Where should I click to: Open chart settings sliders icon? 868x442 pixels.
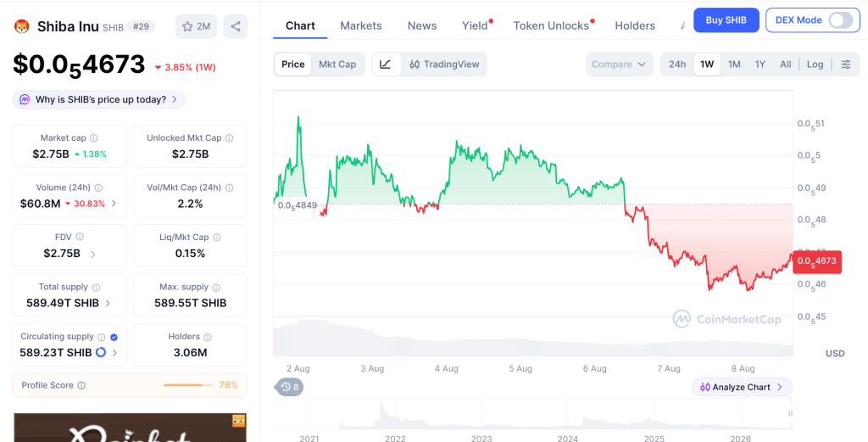click(x=846, y=64)
